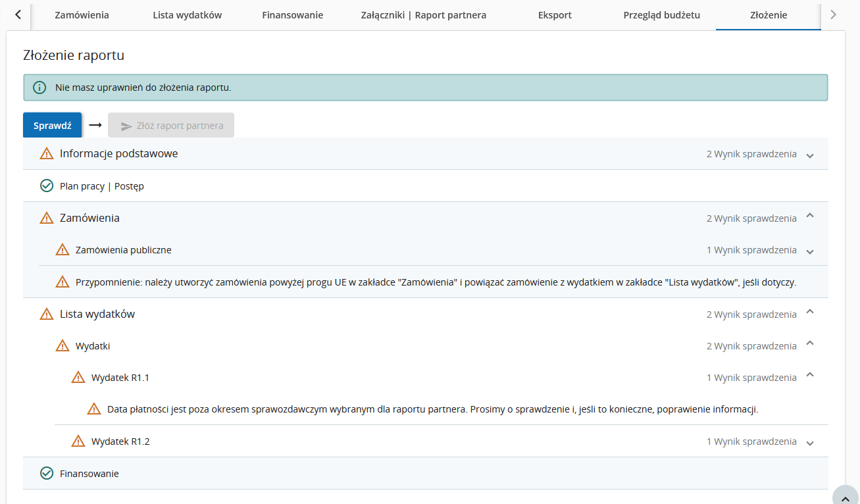Expand the Wydatek R1.2 results
Image resolution: width=860 pixels, height=504 pixels.
coord(810,443)
